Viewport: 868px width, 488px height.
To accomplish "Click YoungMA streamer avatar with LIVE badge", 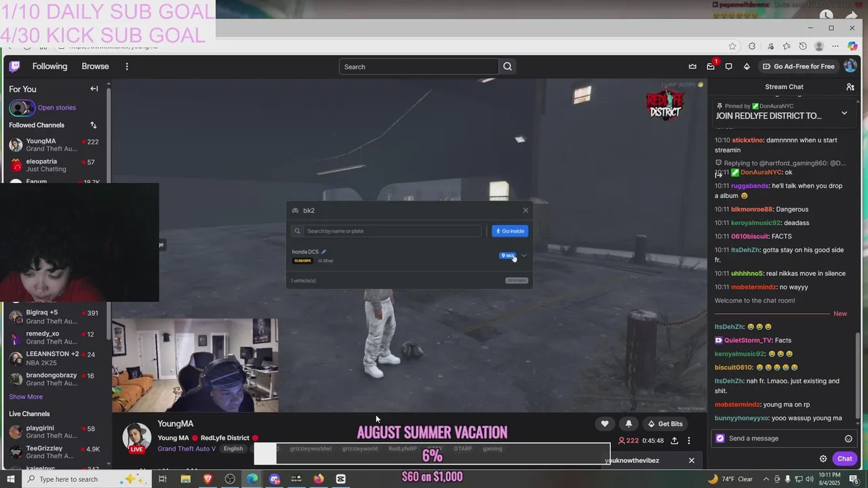I will (x=136, y=438).
